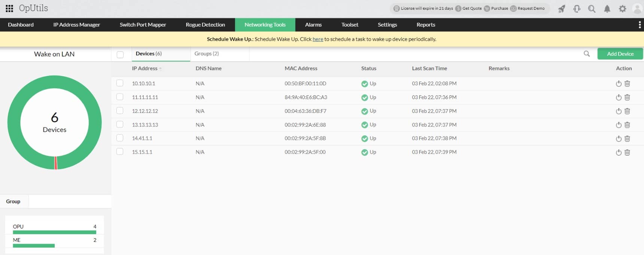644x255 pixels.
Task: Open IP Address Manager menu
Action: point(76,25)
